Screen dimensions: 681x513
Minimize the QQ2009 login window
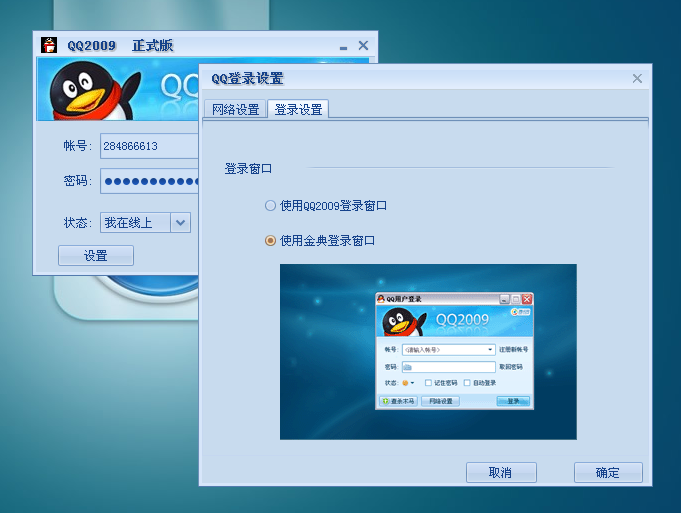click(x=344, y=47)
